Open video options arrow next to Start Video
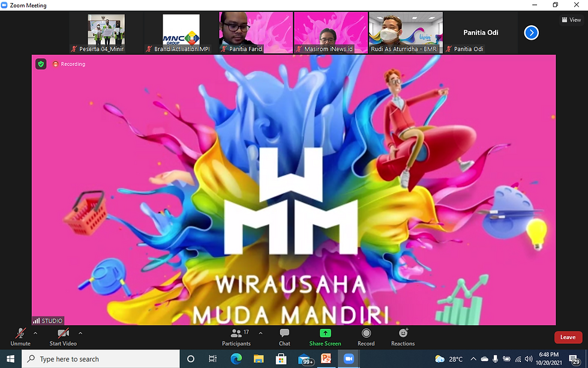The width and height of the screenshot is (588, 368). click(80, 333)
